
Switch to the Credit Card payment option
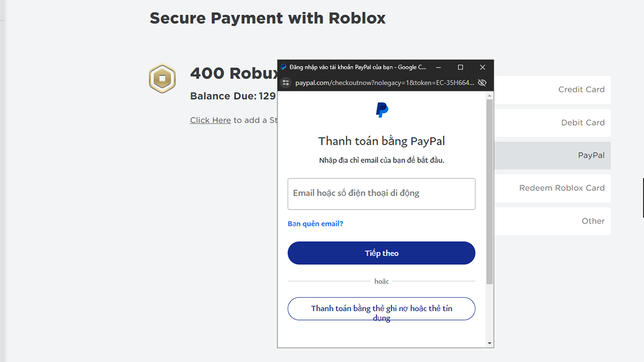(581, 90)
